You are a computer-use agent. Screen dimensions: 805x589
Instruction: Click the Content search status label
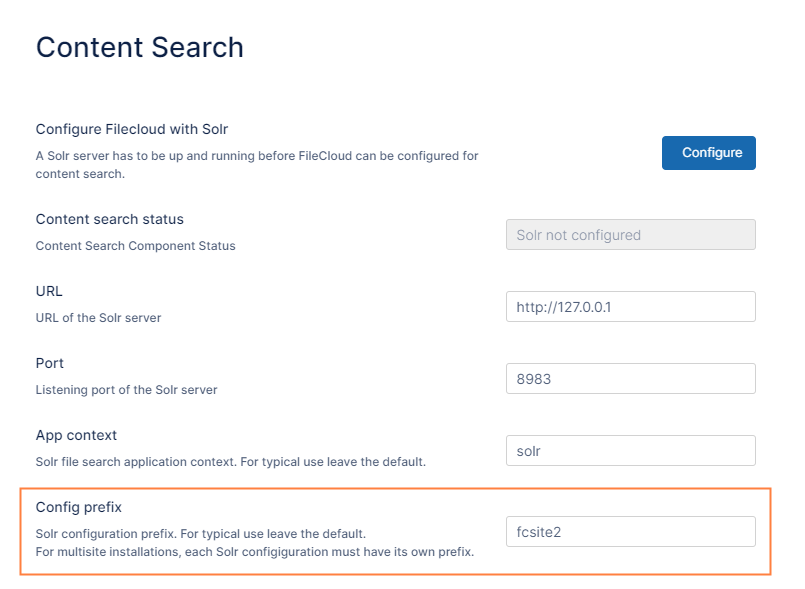pos(110,219)
